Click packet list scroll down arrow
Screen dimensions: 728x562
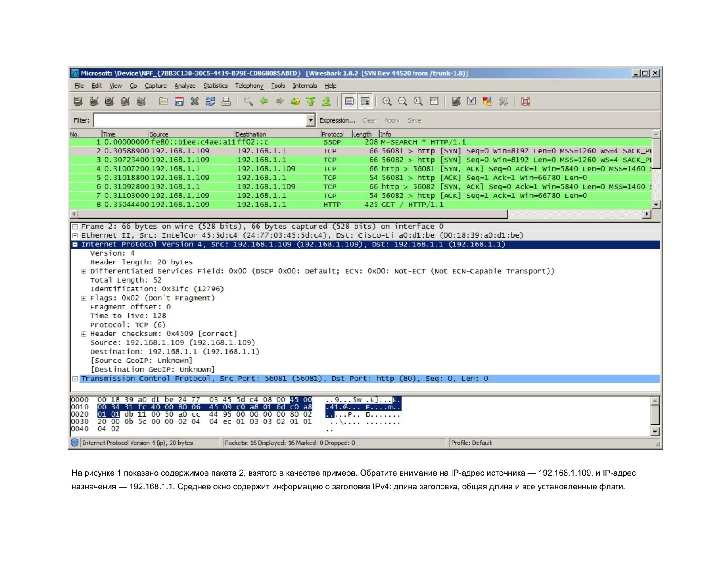coord(656,205)
